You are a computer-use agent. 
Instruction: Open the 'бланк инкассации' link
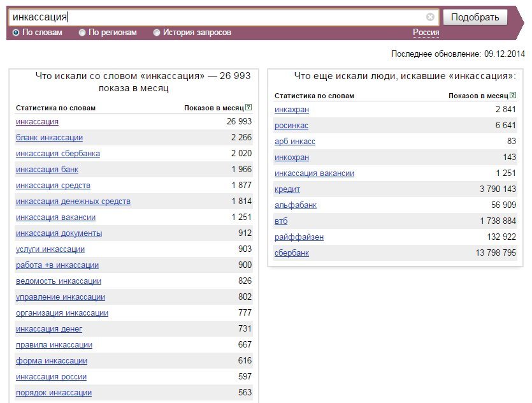tap(49, 138)
